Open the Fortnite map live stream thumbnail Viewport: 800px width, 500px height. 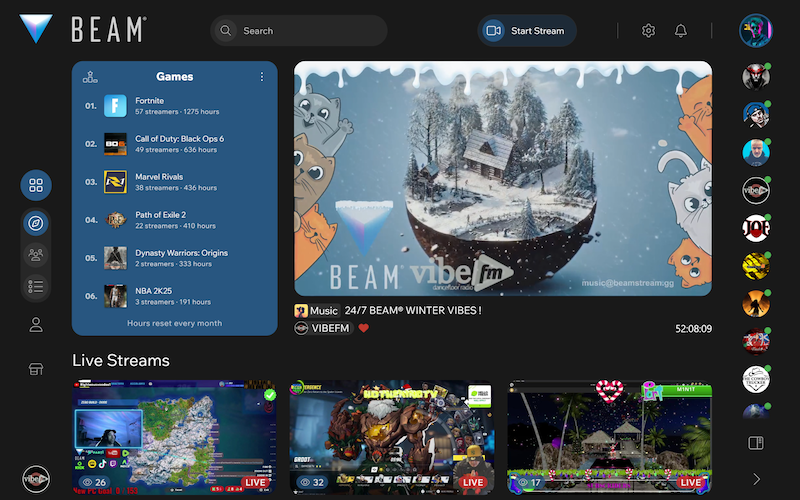pos(174,437)
